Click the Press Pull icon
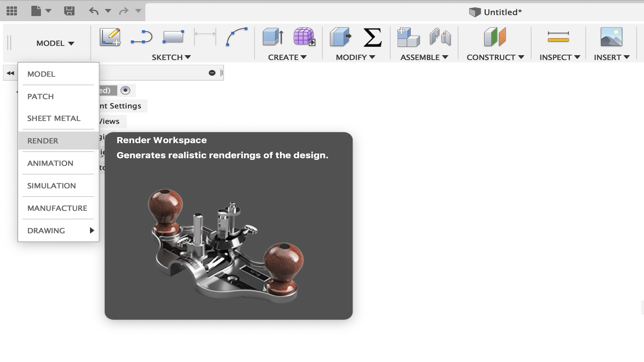Image resolution: width=644 pixels, height=362 pixels. point(340,37)
